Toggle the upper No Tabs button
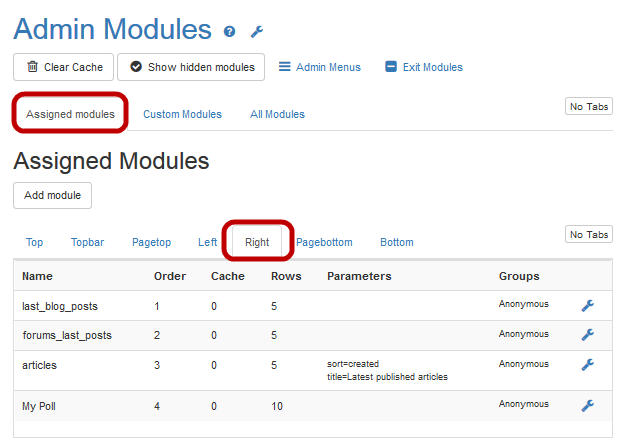622x444 pixels. [x=589, y=106]
